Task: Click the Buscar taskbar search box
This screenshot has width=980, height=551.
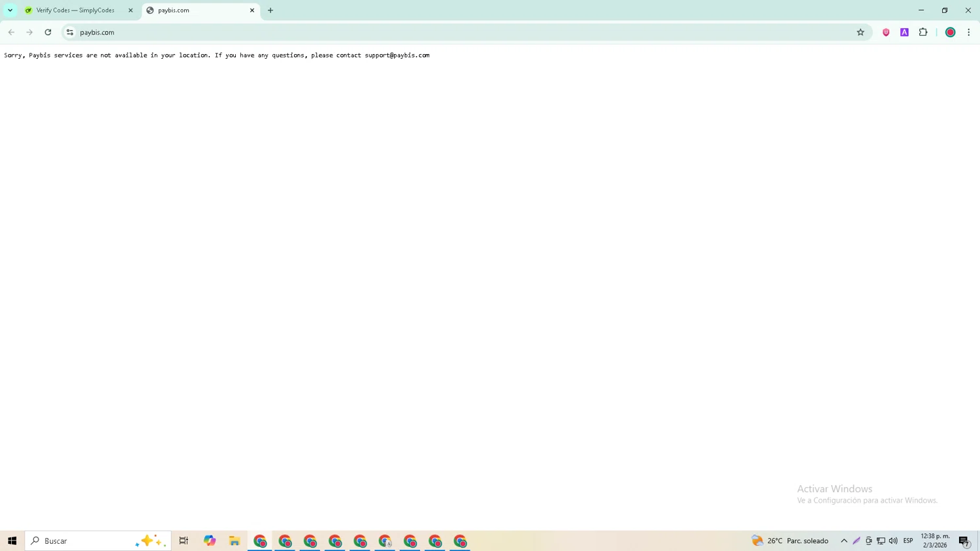Action: pyautogui.click(x=98, y=541)
